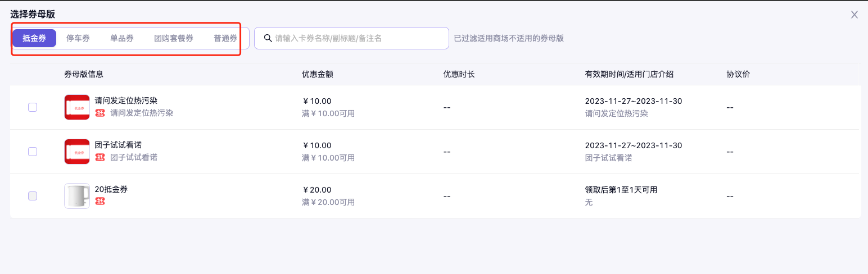Switch to the 团购套餐券 tab
Viewport: 868px width, 274px height.
pos(174,39)
